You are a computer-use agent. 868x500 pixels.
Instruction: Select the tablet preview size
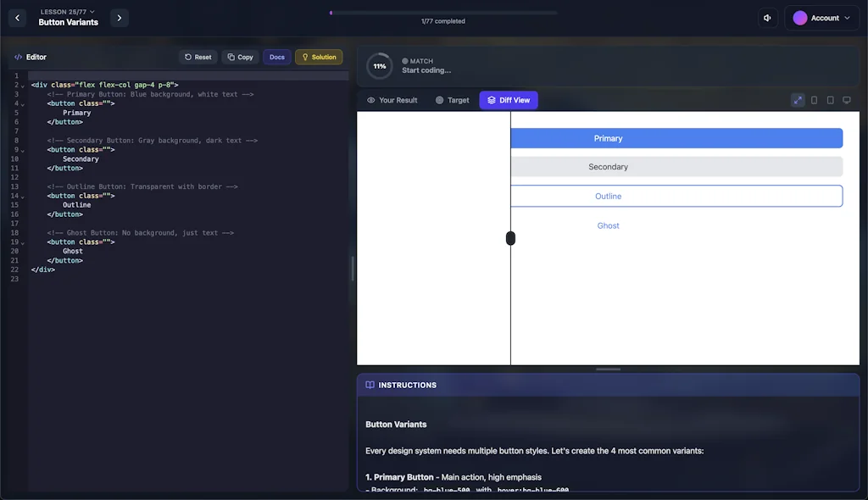tap(829, 99)
